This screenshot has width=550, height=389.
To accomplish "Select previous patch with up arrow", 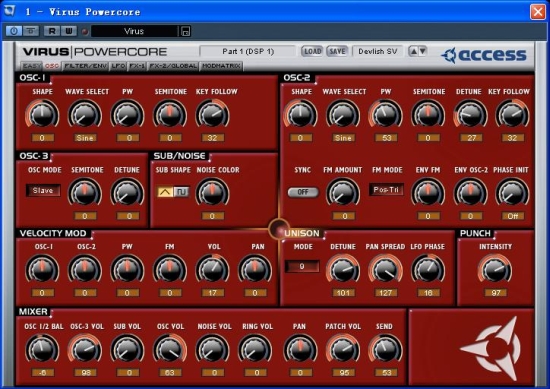I will click(414, 52).
